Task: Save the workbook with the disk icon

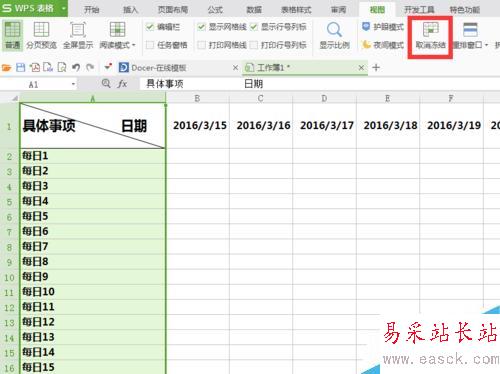Action: (x=21, y=68)
